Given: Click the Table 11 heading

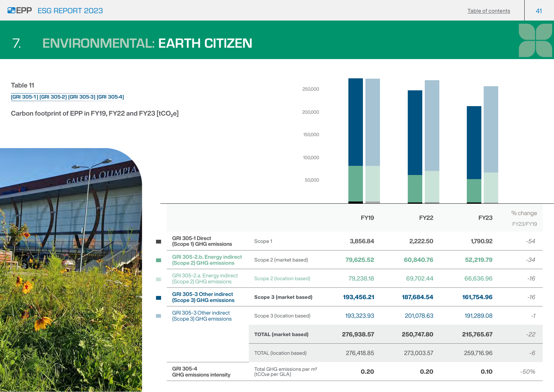Looking at the screenshot, I should click(x=22, y=85).
